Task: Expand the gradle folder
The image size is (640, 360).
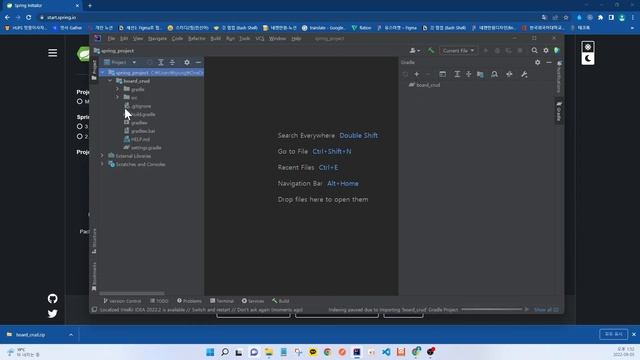Action: click(x=118, y=89)
